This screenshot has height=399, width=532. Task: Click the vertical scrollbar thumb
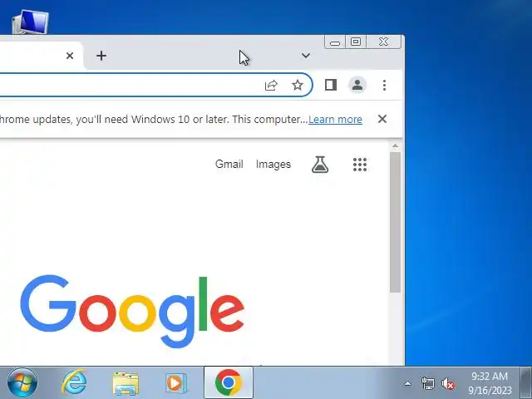tap(395, 222)
